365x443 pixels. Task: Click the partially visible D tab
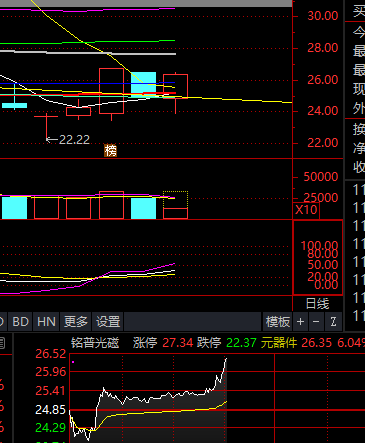click(2, 322)
